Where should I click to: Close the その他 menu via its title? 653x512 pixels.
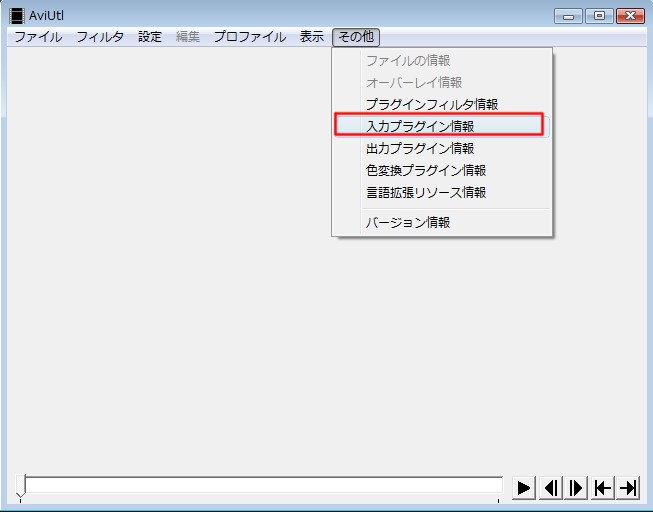click(356, 37)
